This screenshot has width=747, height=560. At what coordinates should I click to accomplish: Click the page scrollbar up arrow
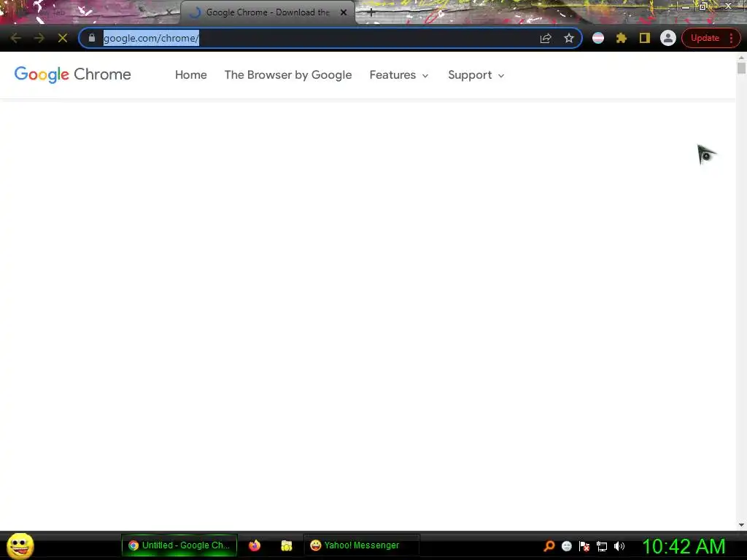[x=741, y=58]
